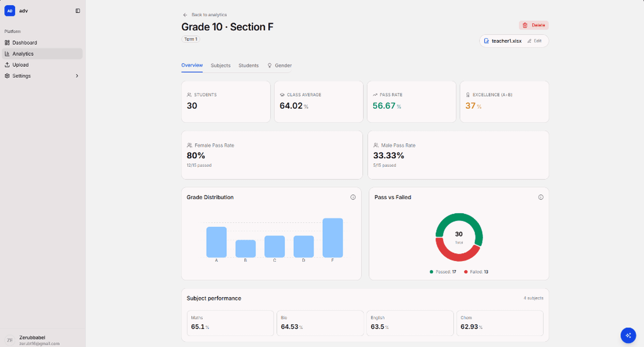Open the Chem subject card
This screenshot has width=644, height=347.
tap(500, 323)
